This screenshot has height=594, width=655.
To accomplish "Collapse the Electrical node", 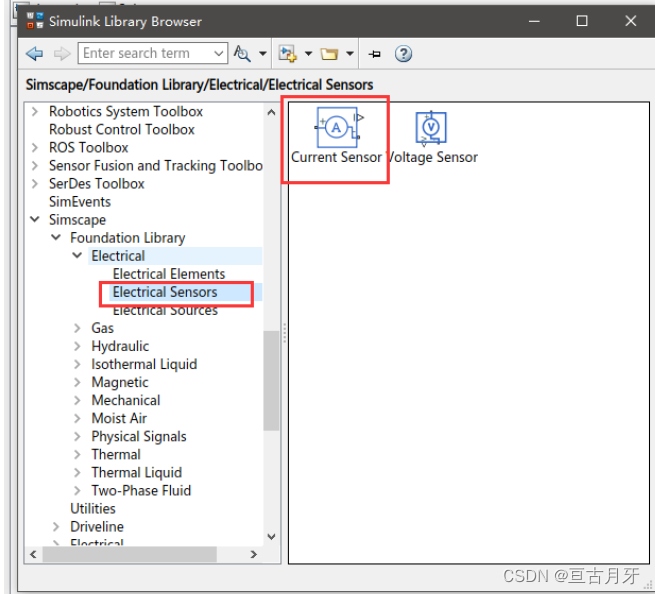I will (x=77, y=255).
